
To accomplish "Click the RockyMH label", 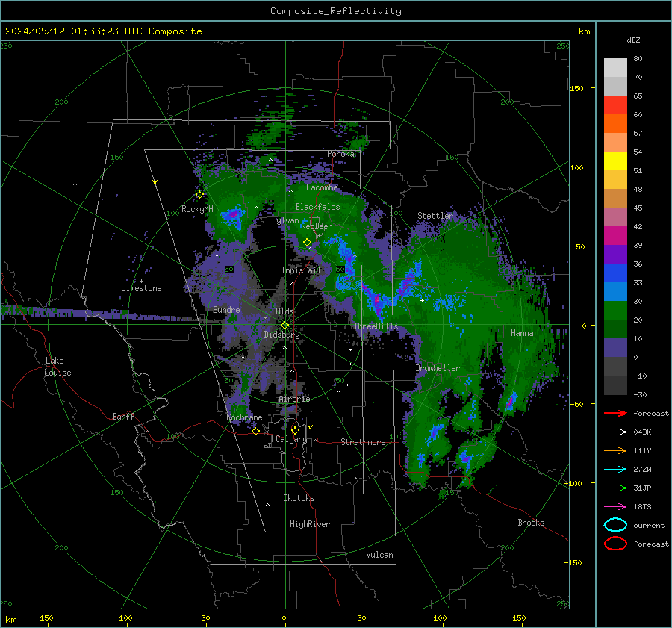I will click(x=197, y=209).
